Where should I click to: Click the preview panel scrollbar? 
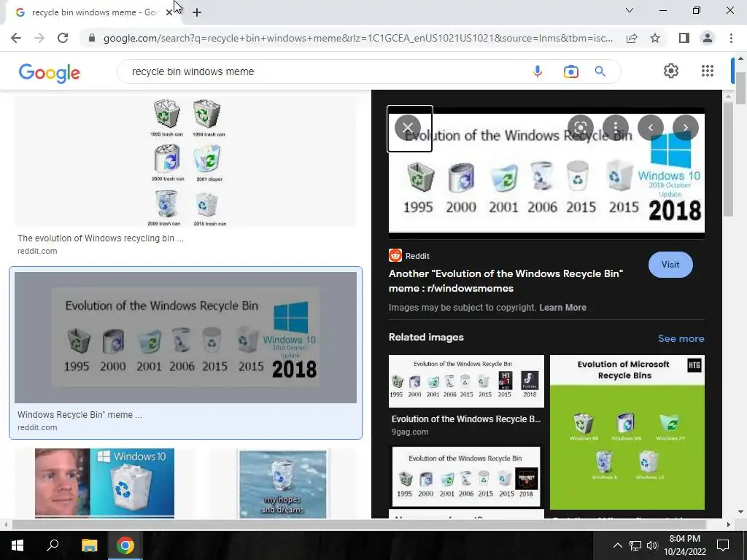click(x=727, y=160)
